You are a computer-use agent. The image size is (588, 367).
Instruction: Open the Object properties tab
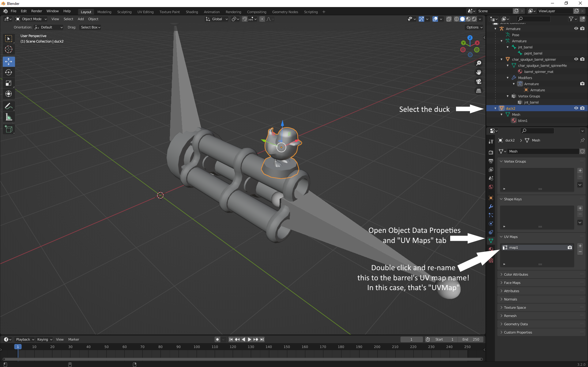tap(491, 198)
